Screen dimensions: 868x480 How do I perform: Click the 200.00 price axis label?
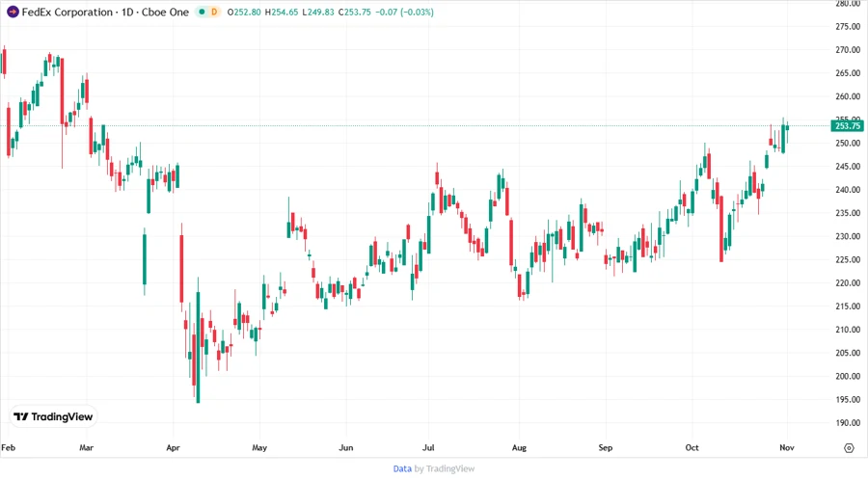click(x=848, y=376)
